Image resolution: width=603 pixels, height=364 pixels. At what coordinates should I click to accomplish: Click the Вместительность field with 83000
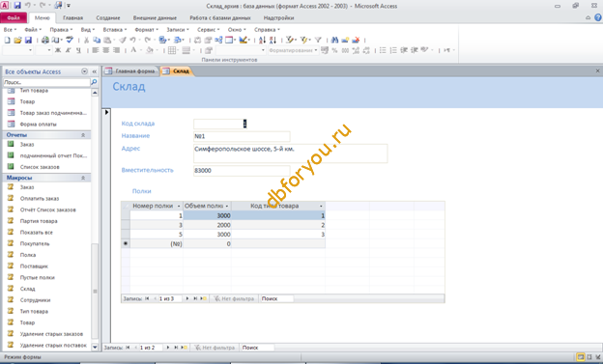point(242,171)
